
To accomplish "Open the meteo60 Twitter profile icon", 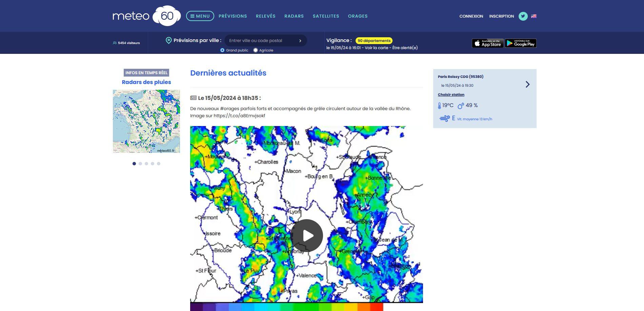I will pos(523,16).
